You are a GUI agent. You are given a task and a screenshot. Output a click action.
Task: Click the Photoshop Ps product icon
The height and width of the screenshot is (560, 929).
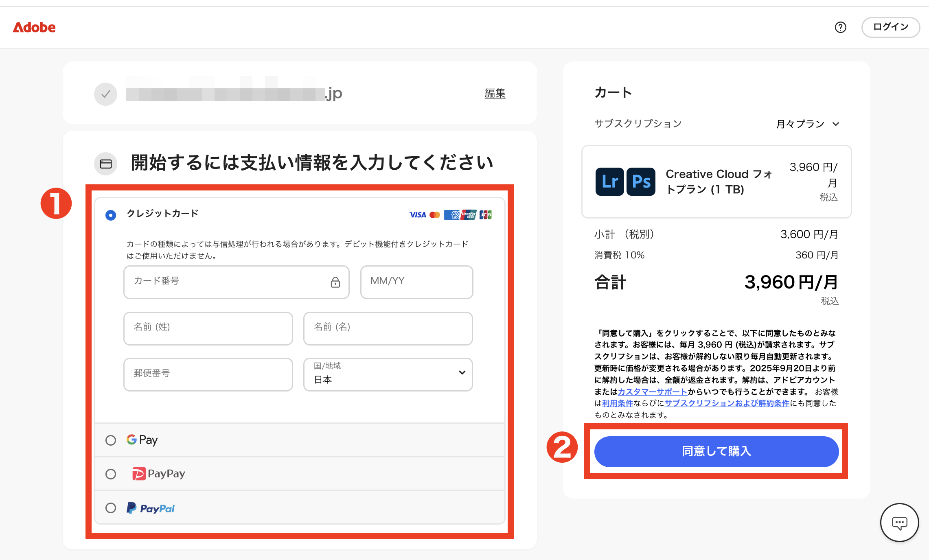[641, 182]
